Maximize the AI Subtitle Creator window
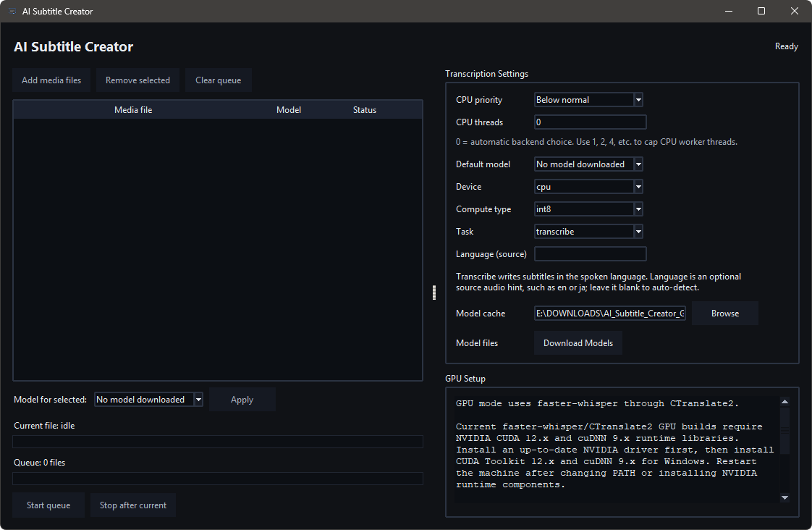The width and height of the screenshot is (812, 530). point(761,11)
